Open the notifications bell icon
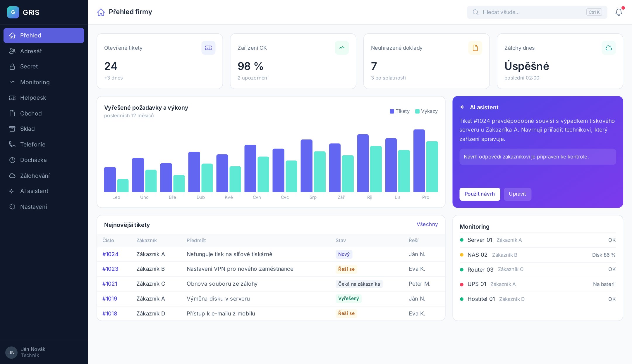Image resolution: width=632 pixels, height=364 pixels. [619, 12]
